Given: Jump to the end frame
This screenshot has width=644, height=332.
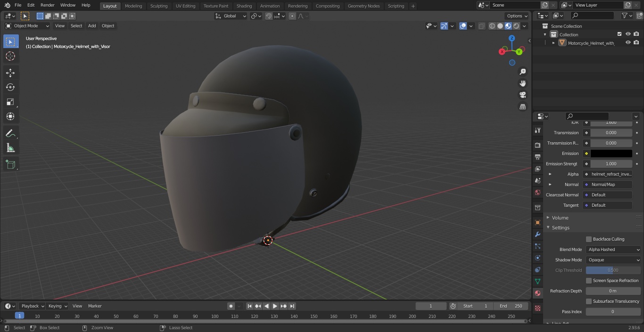Looking at the screenshot, I should tap(292, 306).
